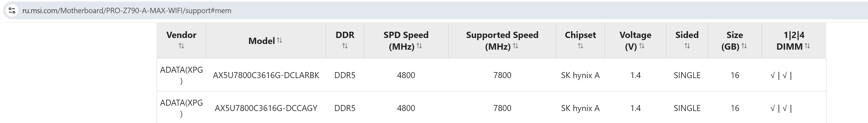Sort table by Model arrows icon

(280, 40)
